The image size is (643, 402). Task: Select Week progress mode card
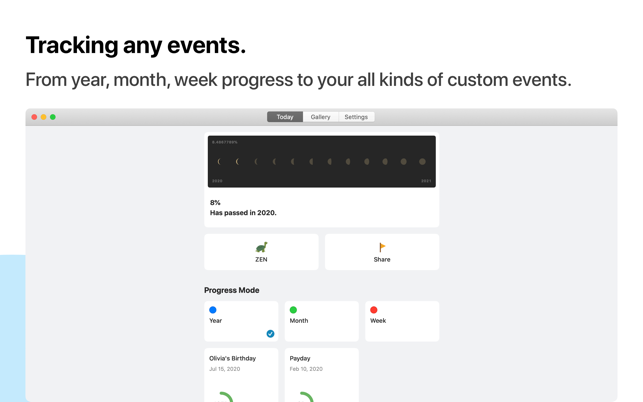point(402,322)
